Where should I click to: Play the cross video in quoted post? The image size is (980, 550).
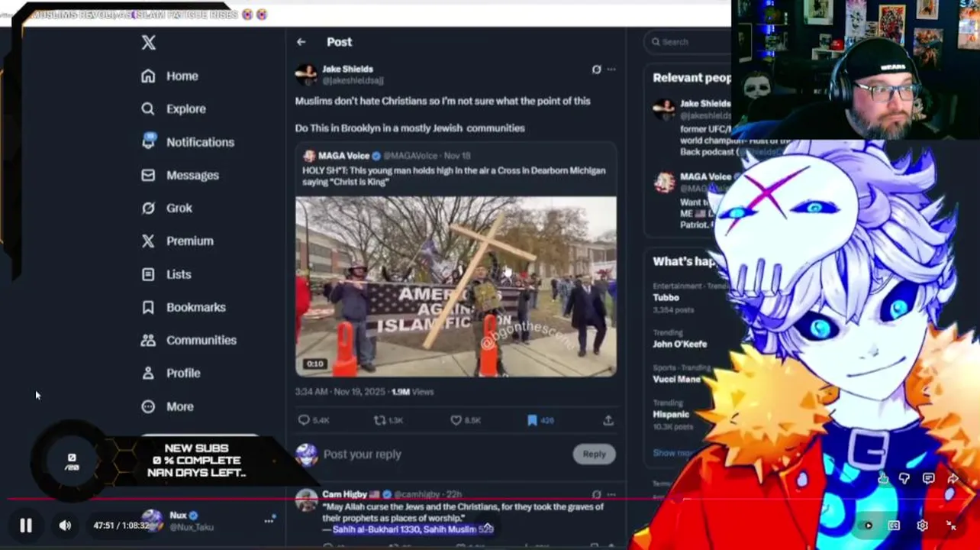pos(456,286)
